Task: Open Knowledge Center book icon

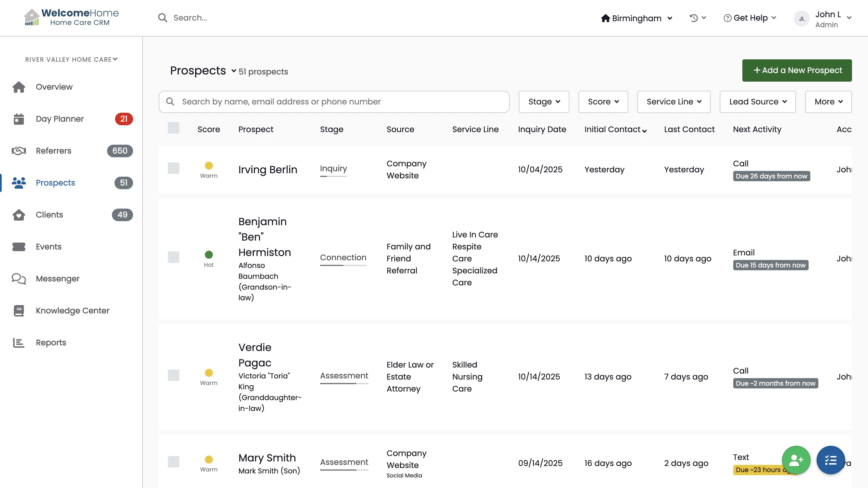Action: tap(19, 310)
